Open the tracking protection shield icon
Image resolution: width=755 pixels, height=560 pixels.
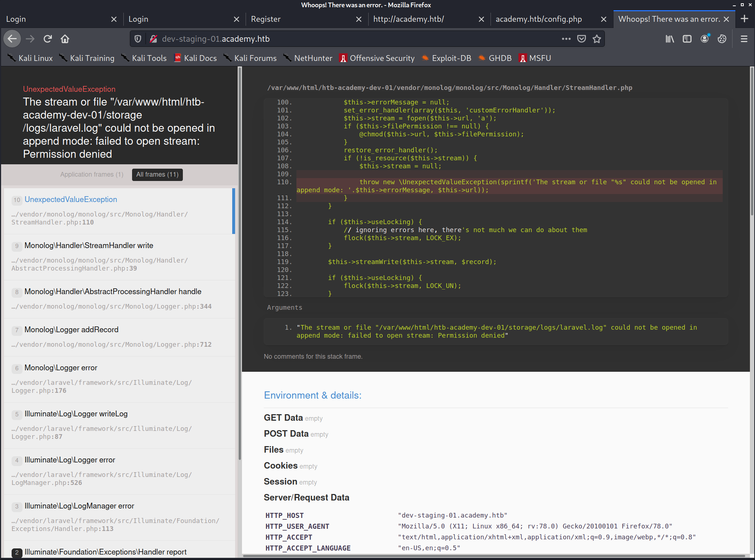[138, 39]
